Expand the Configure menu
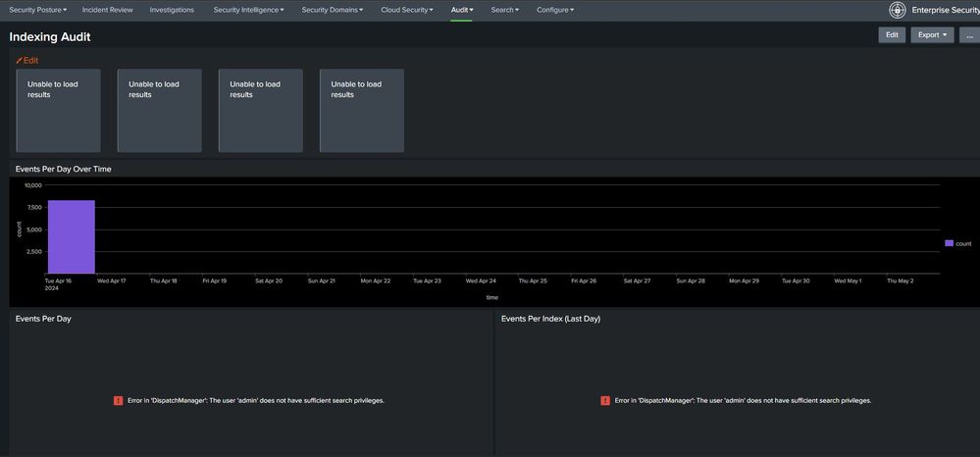Image resolution: width=980 pixels, height=457 pixels. click(555, 10)
